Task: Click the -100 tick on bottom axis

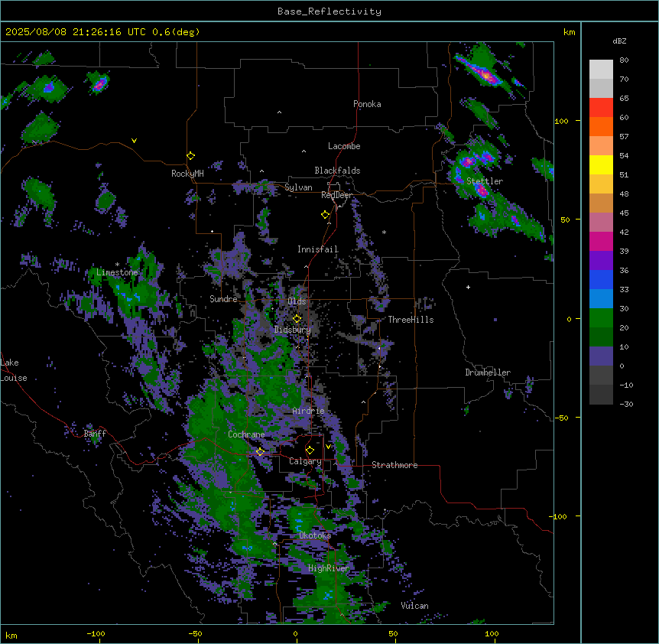Action: (96, 633)
